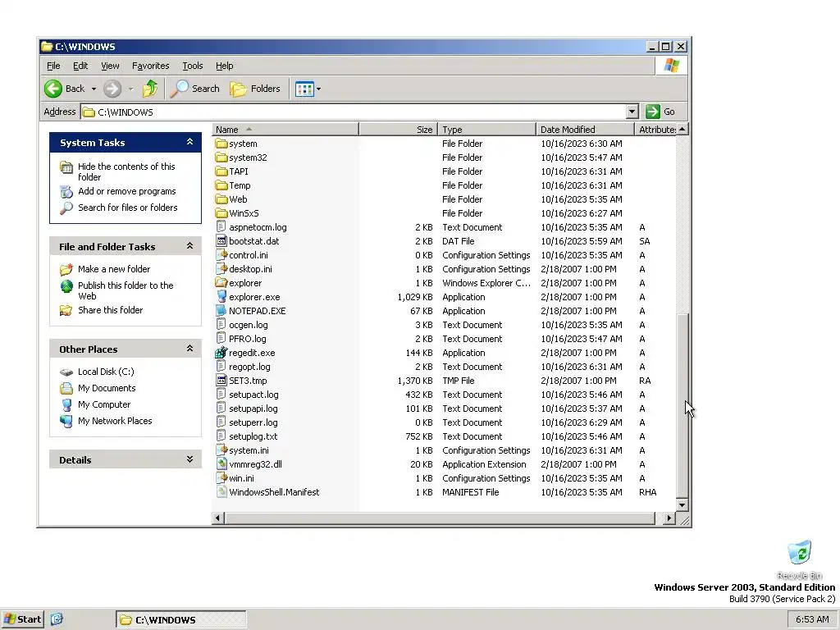Select the WinSxS folder icon
The width and height of the screenshot is (840, 630).
click(221, 213)
